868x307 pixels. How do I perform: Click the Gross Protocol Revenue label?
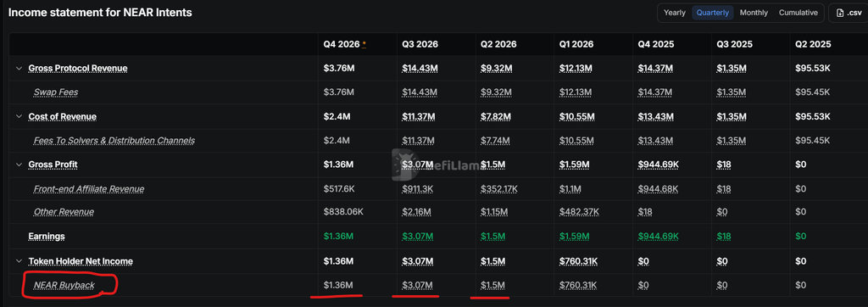point(78,69)
